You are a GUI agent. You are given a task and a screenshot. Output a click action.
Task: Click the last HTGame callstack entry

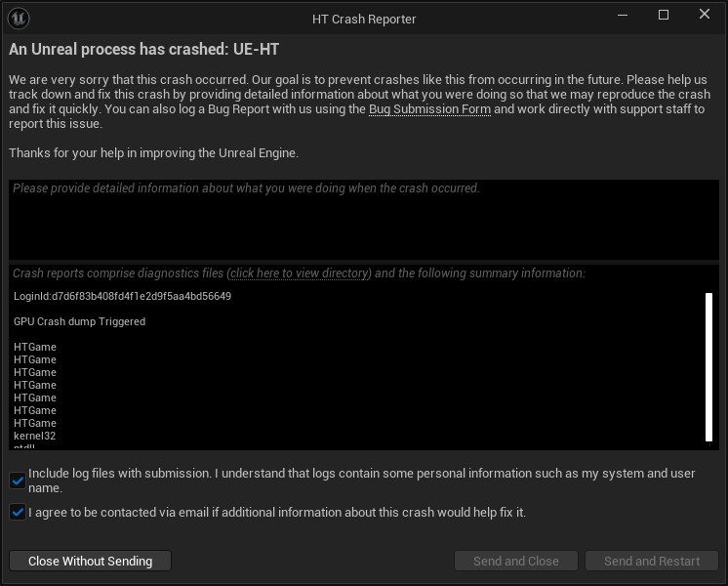pos(35,423)
